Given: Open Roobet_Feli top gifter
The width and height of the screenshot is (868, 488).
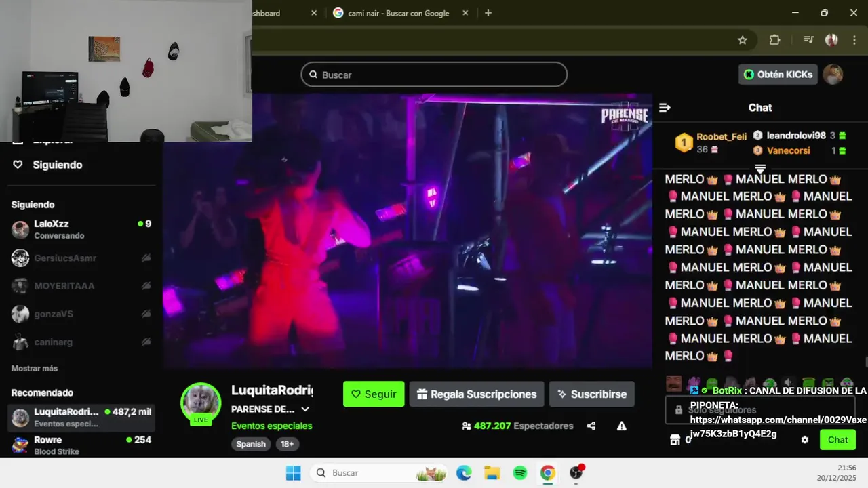Looking at the screenshot, I should pos(722,136).
